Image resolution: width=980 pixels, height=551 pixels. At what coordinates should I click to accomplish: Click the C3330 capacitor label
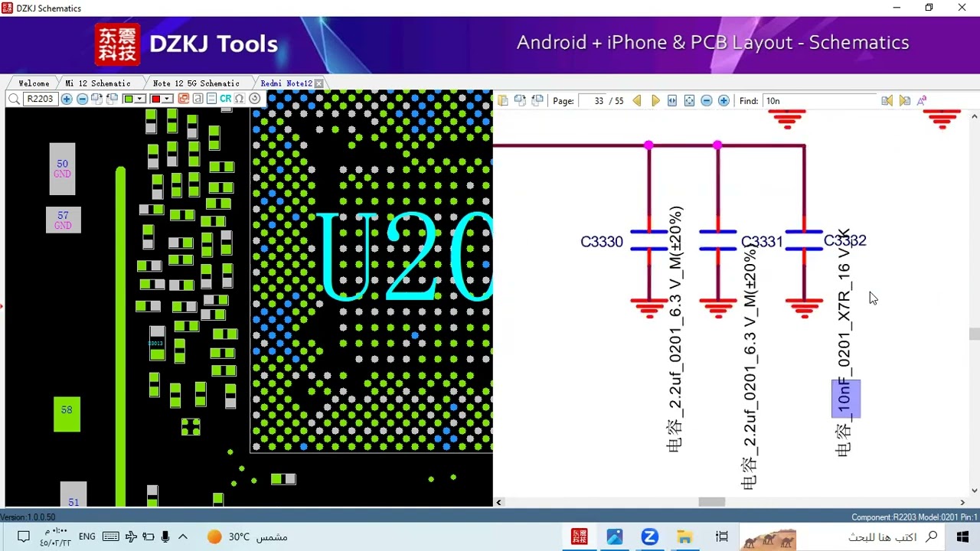pos(602,242)
